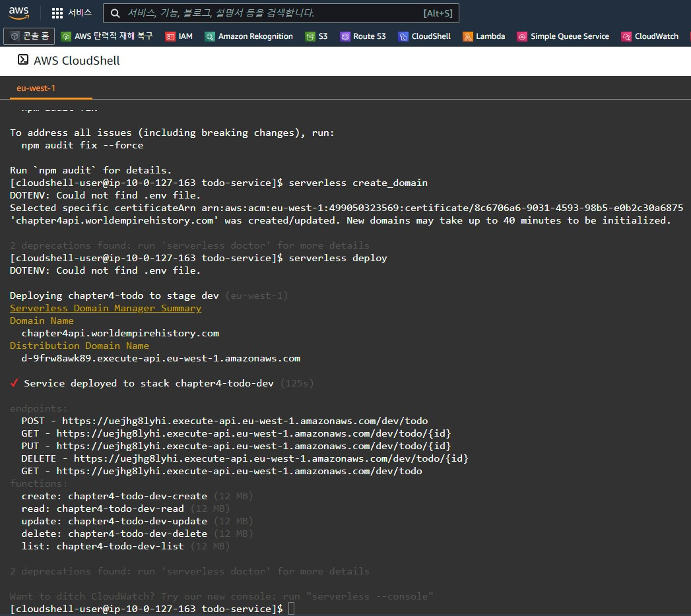Open the CloudWatch shortcut label
The height and width of the screenshot is (616, 691).
pos(657,36)
